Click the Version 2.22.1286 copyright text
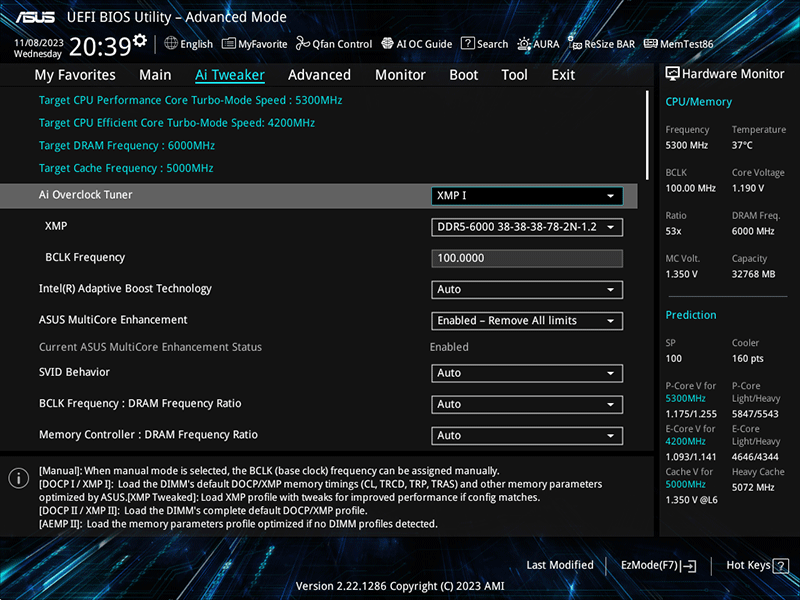800x600 pixels. [x=400, y=586]
